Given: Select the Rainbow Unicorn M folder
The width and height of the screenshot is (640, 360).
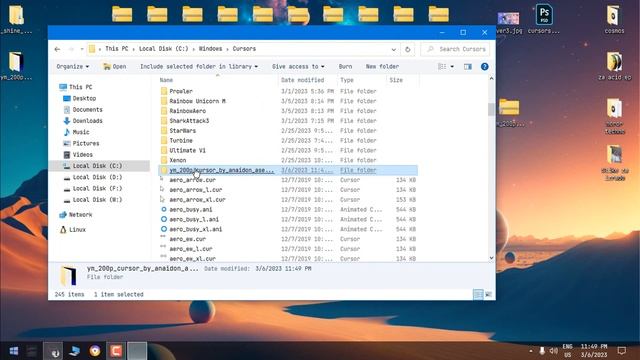Looking at the screenshot, I should pyautogui.click(x=198, y=101).
